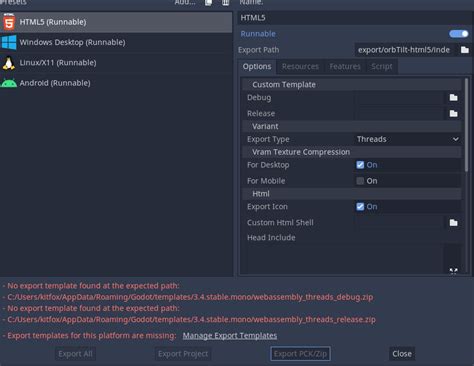Duplicate preset using the copy icon

coord(209,3)
